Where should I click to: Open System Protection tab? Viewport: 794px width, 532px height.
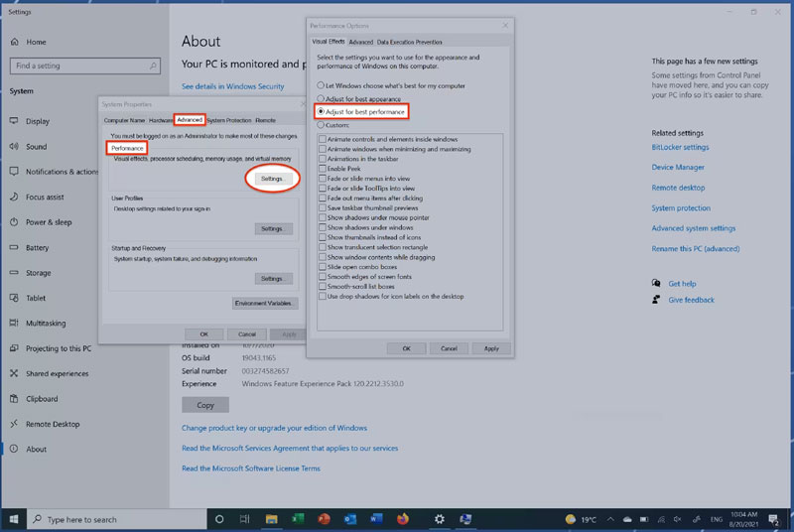click(x=229, y=120)
